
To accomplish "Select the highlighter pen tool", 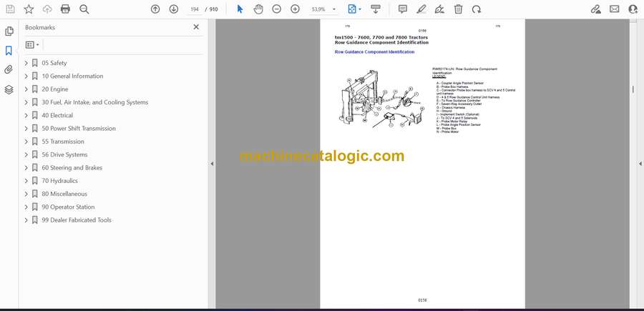I will (421, 9).
